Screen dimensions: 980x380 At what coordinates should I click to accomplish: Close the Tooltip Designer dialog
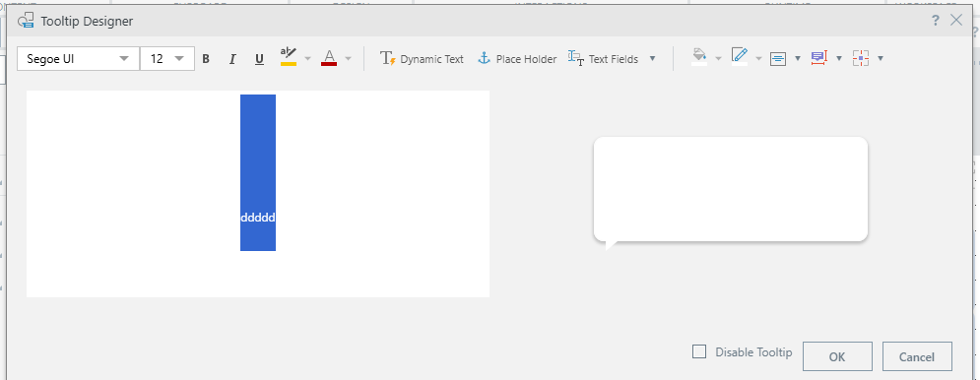[x=956, y=20]
